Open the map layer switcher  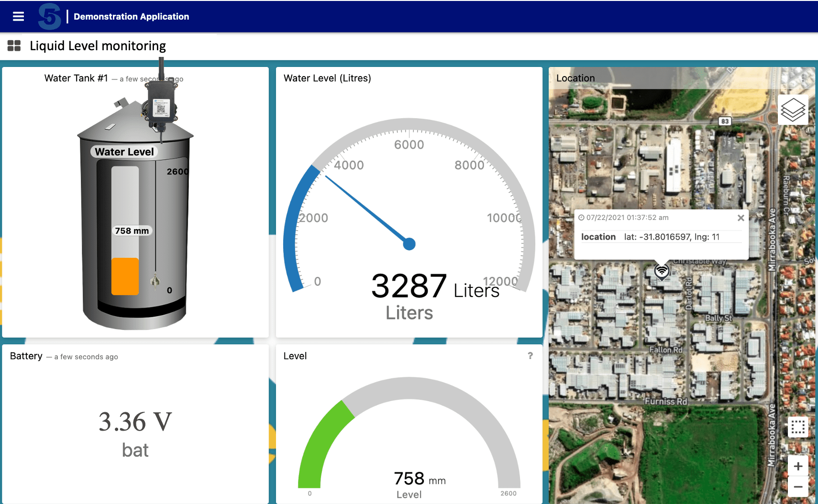coord(793,109)
